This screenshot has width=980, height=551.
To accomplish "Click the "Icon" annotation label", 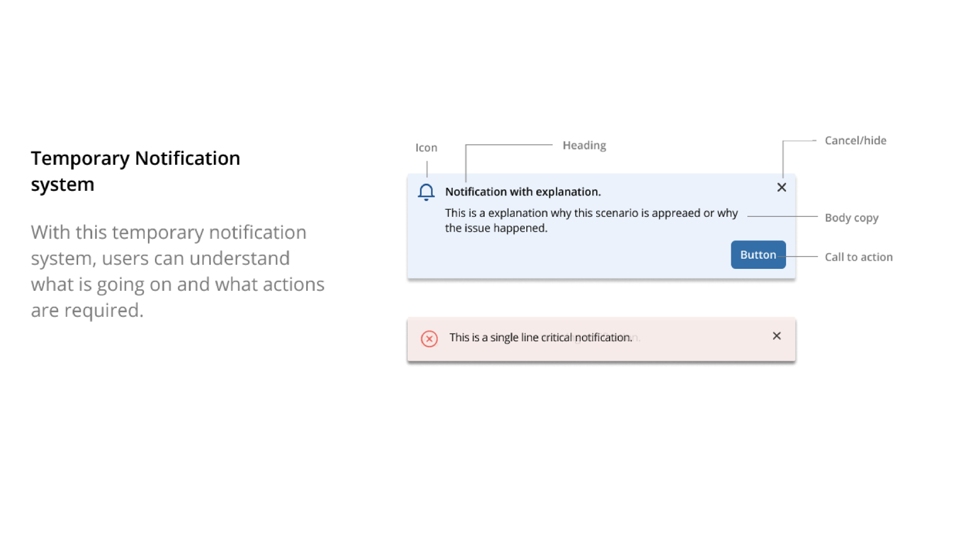I will pyautogui.click(x=426, y=147).
